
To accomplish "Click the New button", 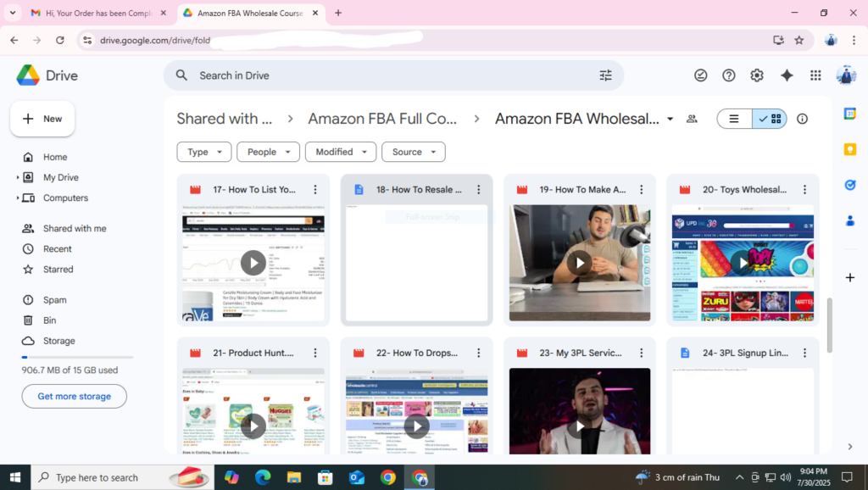I will click(42, 119).
